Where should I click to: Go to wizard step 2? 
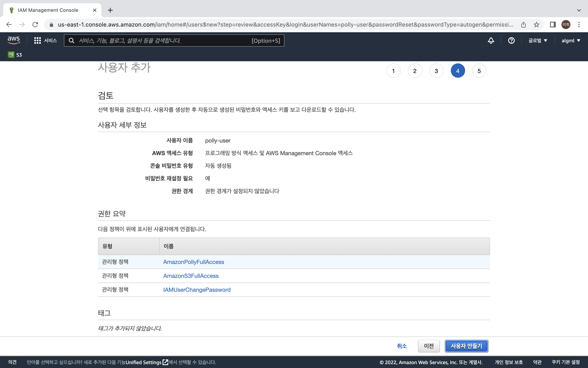click(x=415, y=71)
